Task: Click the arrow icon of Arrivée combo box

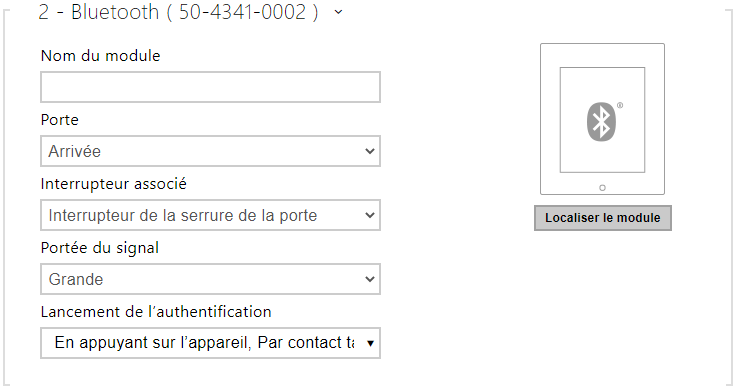Action: click(370, 151)
